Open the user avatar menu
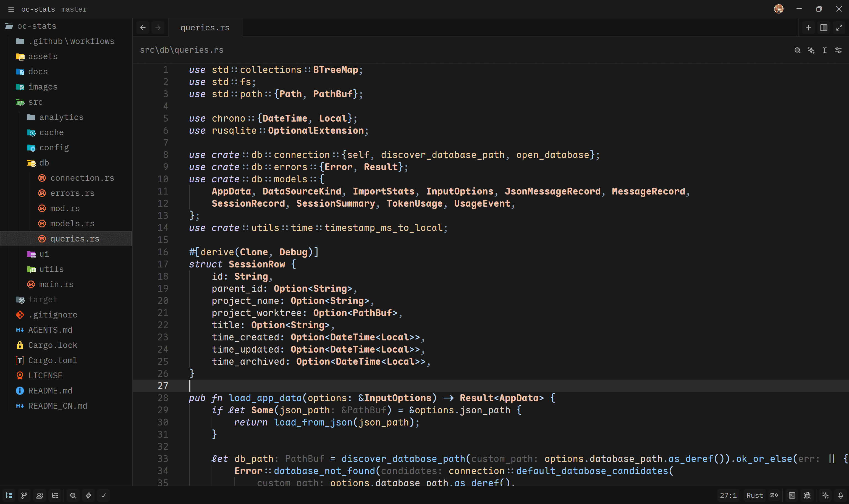This screenshot has width=849, height=504. point(779,9)
